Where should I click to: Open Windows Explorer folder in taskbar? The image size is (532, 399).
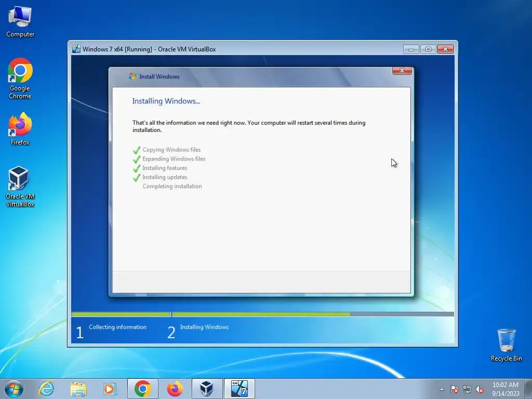78,389
